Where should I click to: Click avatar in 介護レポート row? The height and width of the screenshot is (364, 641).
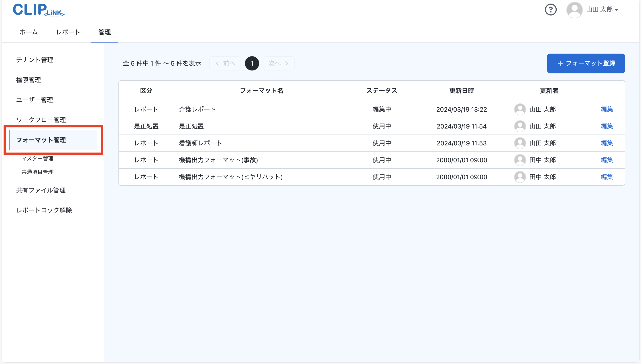(x=520, y=109)
